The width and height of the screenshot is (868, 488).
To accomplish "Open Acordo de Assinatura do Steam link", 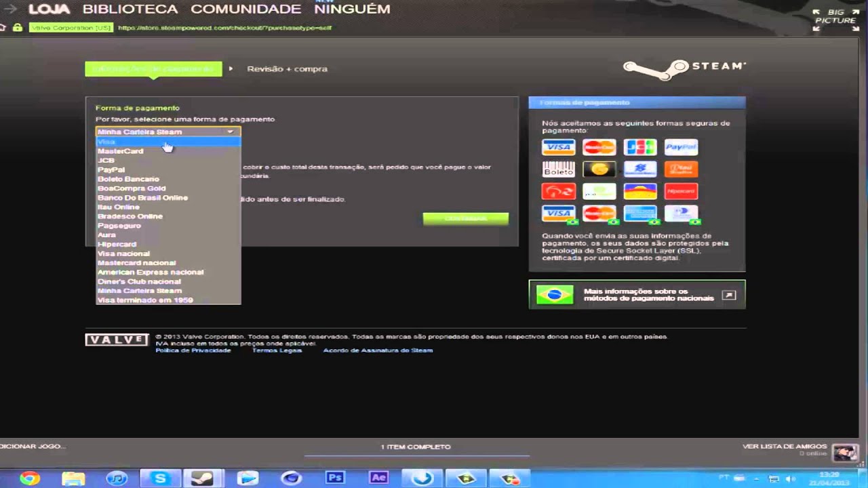I will [x=378, y=350].
